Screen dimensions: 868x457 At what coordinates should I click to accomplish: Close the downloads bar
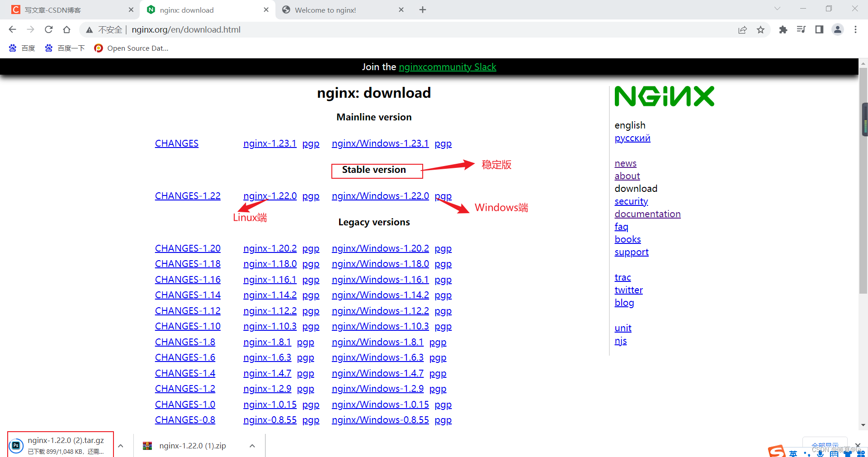point(858,445)
